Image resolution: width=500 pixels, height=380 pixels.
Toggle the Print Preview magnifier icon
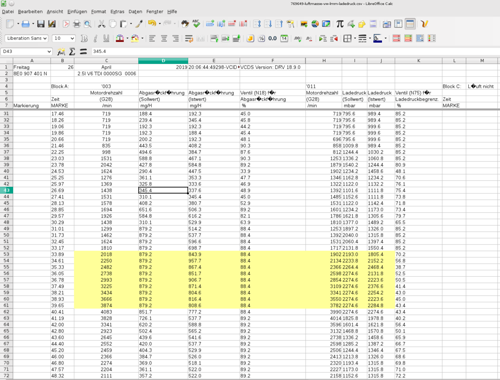[87, 24]
